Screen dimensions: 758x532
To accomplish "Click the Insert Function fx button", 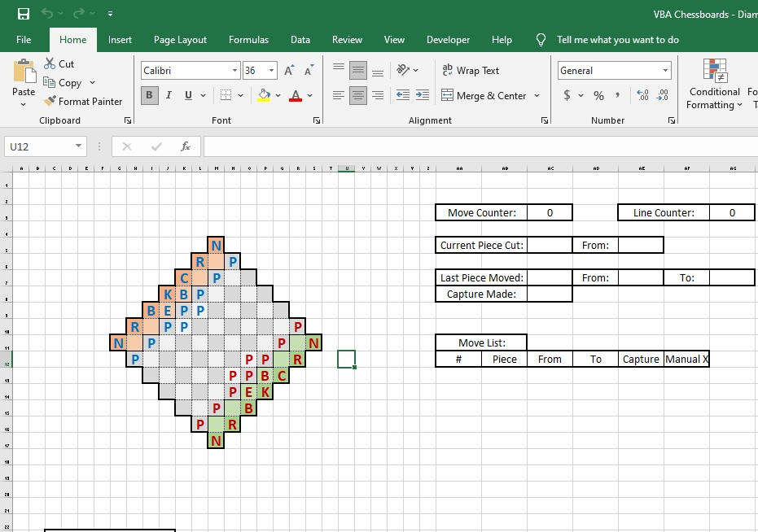I will click(186, 146).
